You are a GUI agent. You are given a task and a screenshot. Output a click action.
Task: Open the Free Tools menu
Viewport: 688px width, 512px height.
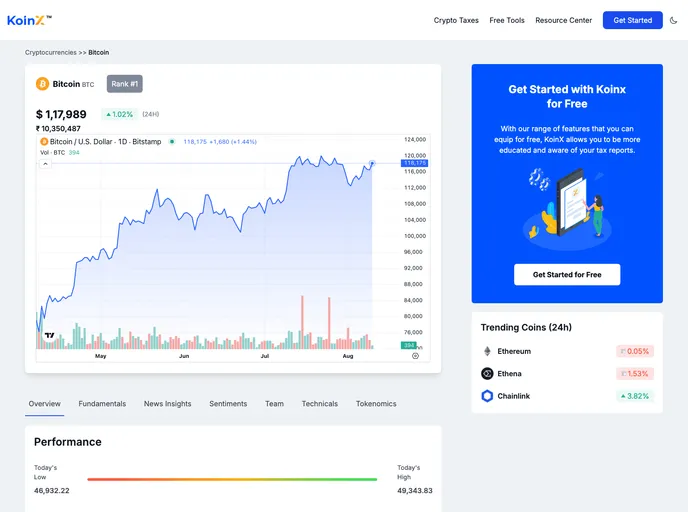tap(507, 20)
